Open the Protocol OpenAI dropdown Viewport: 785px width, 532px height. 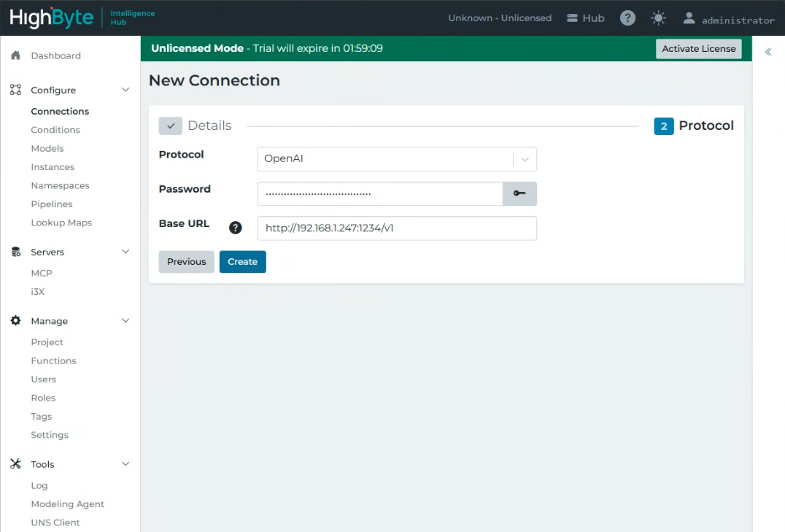397,159
